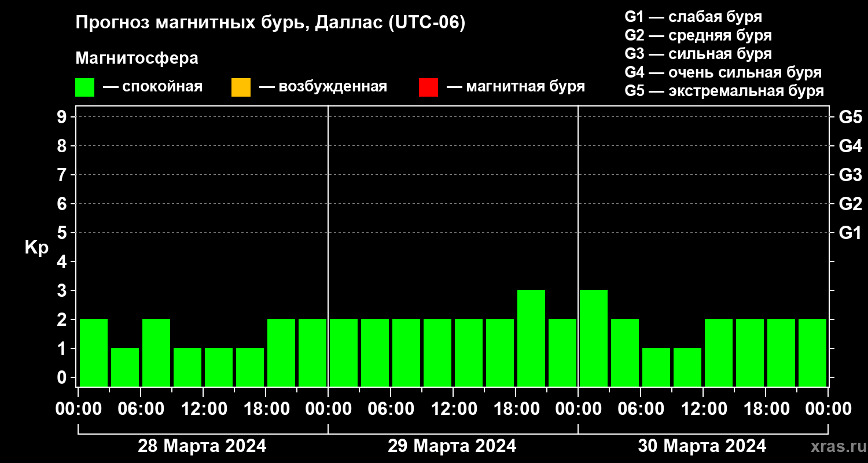
Task: Click the '— возбужденная' legend label
Action: point(323,87)
